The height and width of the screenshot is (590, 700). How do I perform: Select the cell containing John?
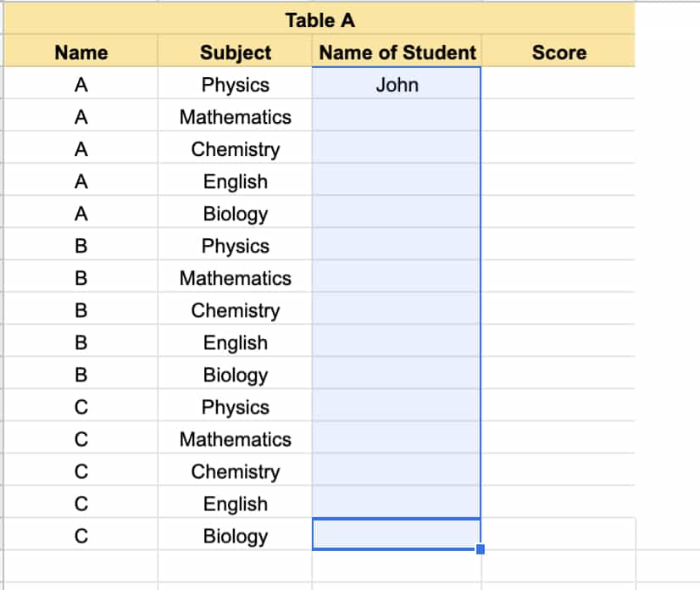[397, 83]
